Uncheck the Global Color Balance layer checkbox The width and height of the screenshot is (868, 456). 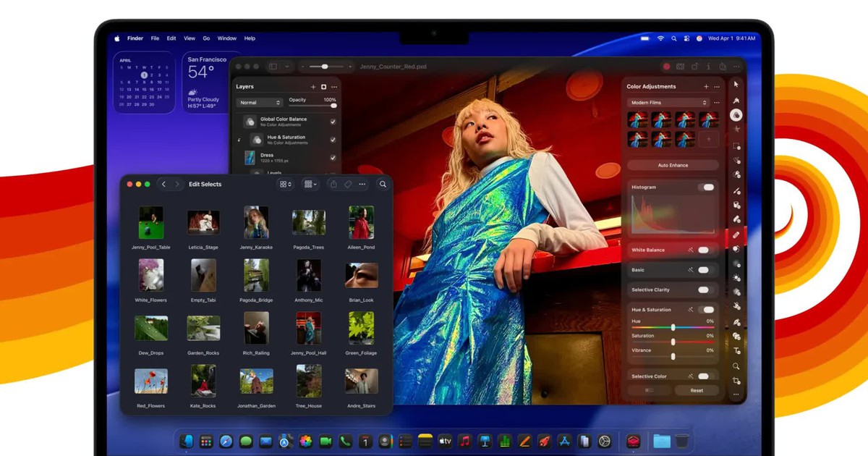pos(333,122)
